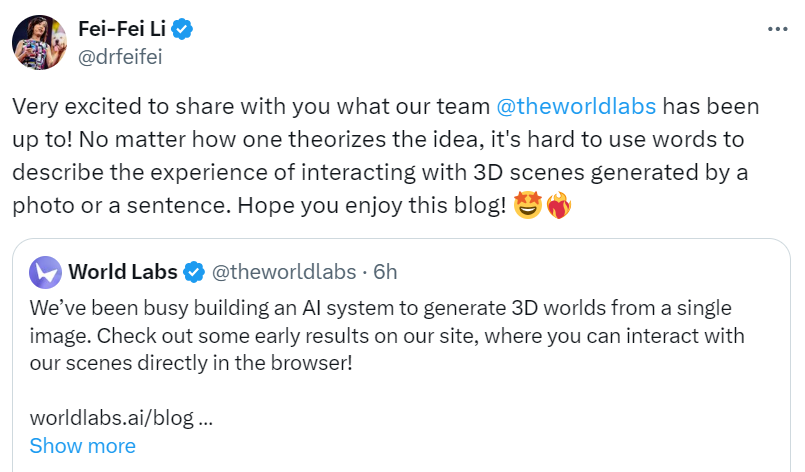Click the @drfeifei handle under the name
Screen dimensions: 805x472
pyautogui.click(x=120, y=56)
